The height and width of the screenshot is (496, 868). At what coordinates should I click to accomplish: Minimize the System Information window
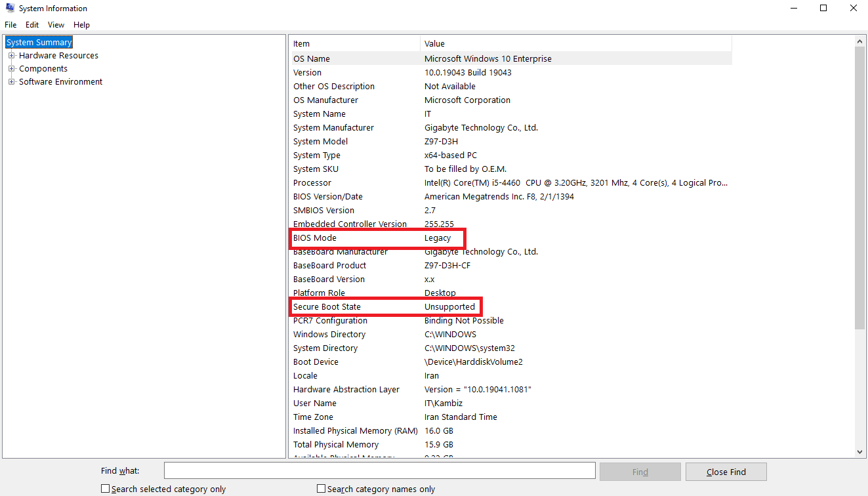[793, 9]
